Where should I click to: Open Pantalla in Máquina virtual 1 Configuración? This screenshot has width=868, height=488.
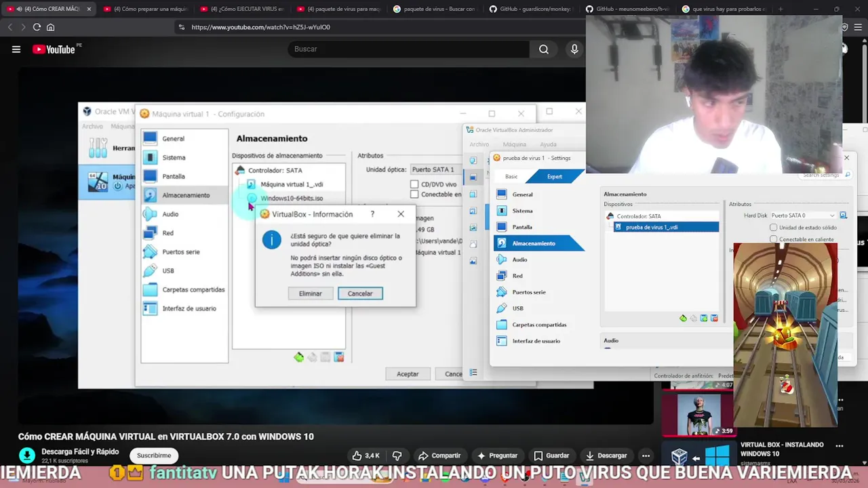click(174, 176)
